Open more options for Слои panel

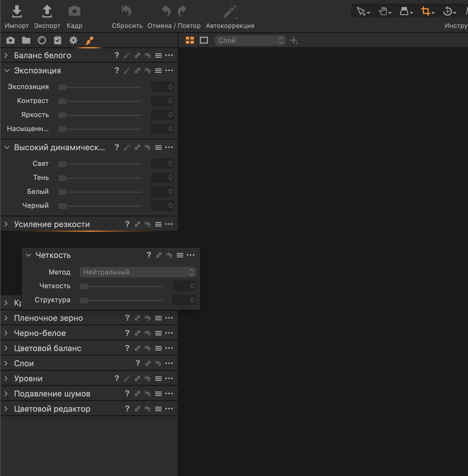click(169, 363)
